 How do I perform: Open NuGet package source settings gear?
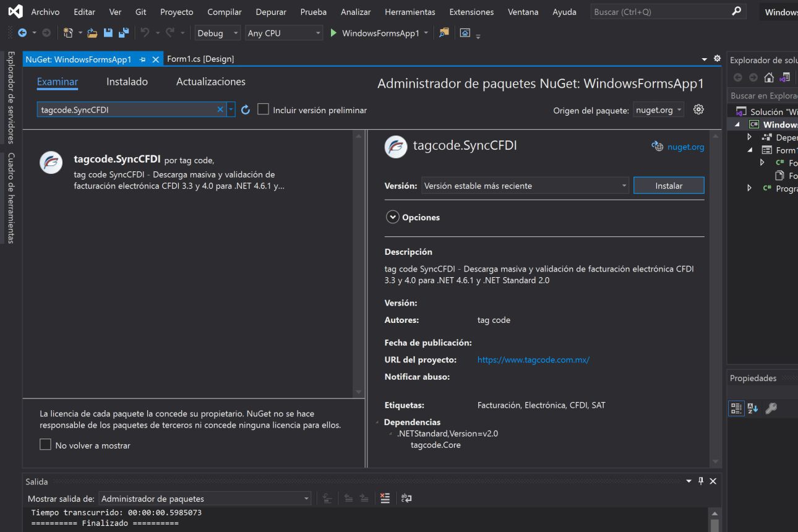pos(698,109)
